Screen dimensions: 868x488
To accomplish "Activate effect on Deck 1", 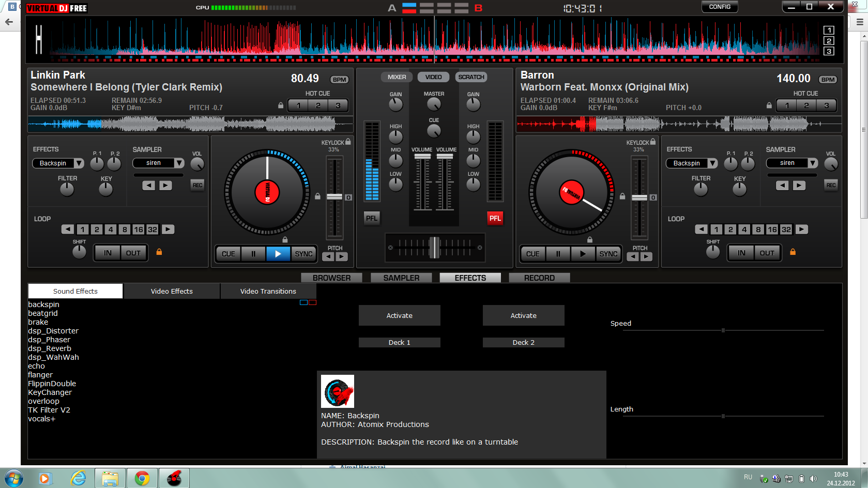I will coord(400,315).
